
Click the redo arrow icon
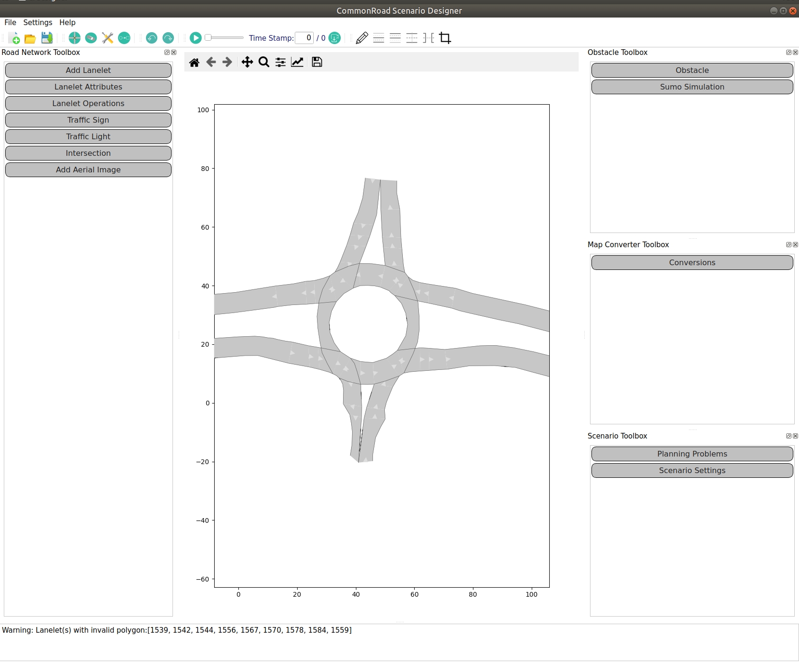pyautogui.click(x=168, y=38)
